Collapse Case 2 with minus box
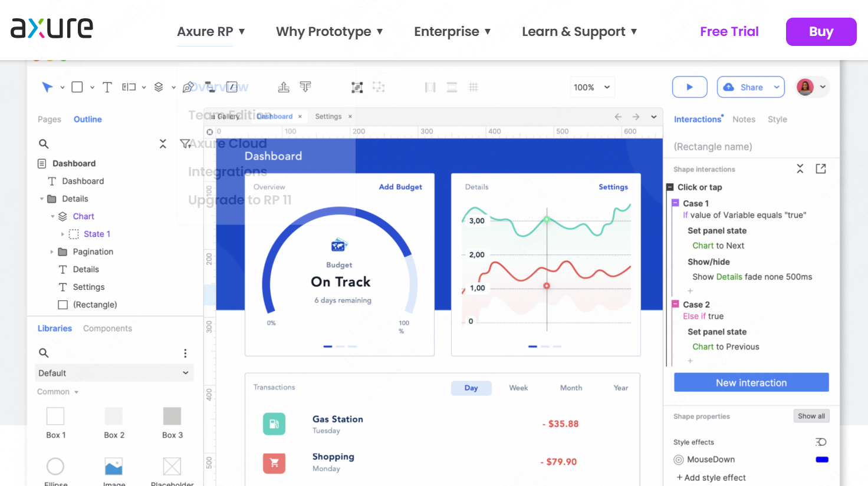 pyautogui.click(x=676, y=305)
